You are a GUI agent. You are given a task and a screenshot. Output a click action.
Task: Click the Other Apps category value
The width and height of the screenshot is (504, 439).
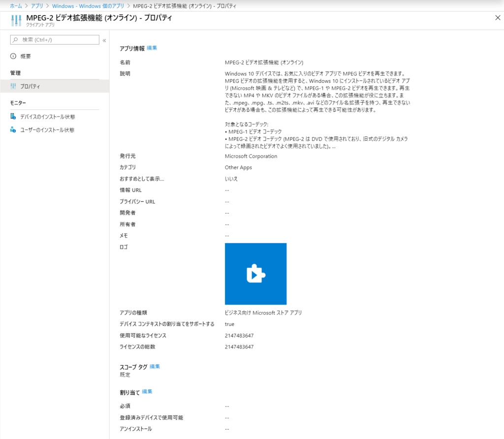[x=239, y=167]
